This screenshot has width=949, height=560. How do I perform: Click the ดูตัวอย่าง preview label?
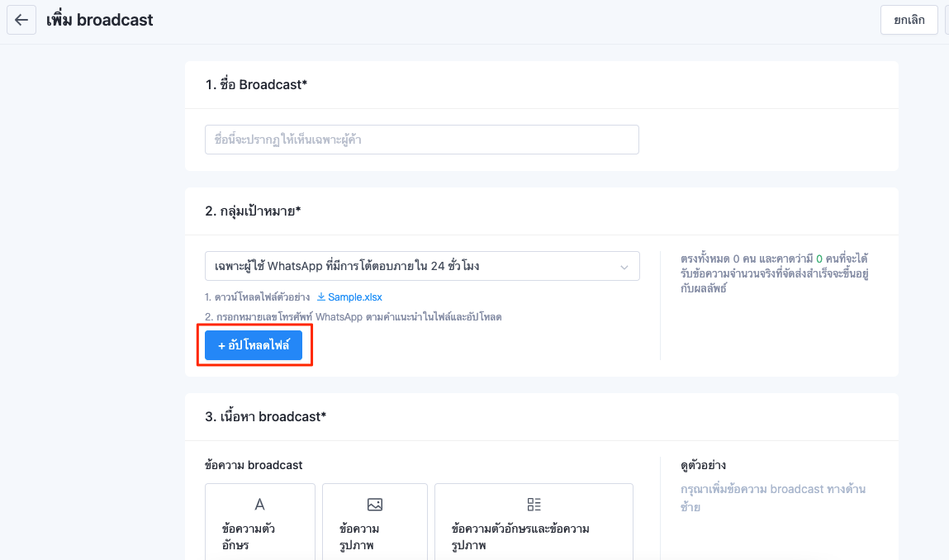click(x=703, y=466)
